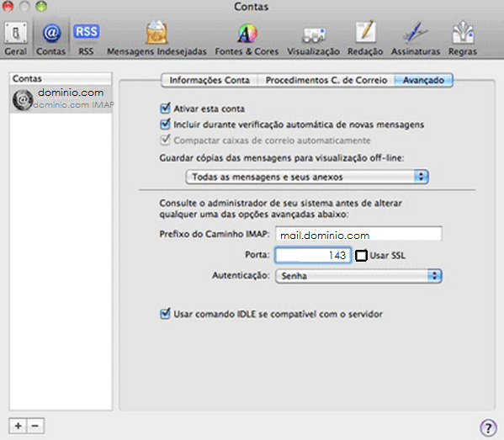Zoom the Contas window with green button
This screenshot has width=504, height=440.
41,6
